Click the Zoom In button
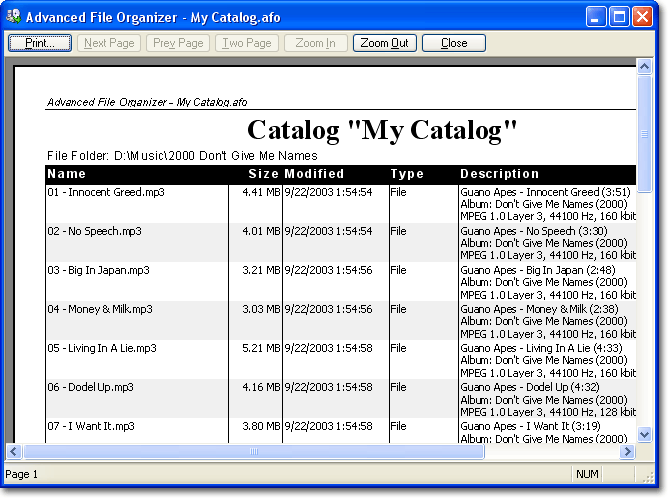The width and height of the screenshot is (670, 500). [x=316, y=43]
